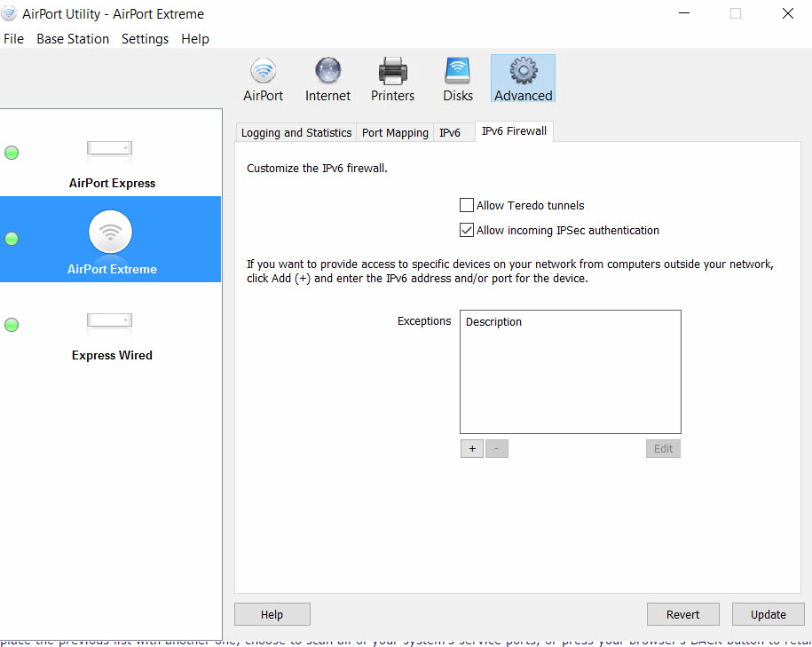Screen dimensions: 812x647
Task: Select the AirPort Extreme base station
Action: (111, 240)
